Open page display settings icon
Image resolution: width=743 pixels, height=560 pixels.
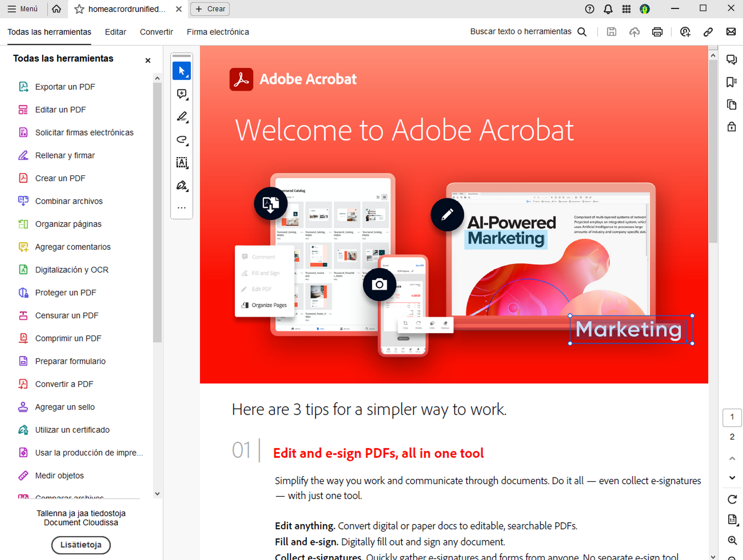[x=732, y=520]
